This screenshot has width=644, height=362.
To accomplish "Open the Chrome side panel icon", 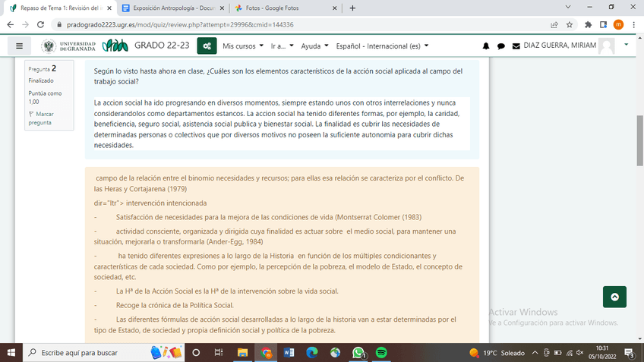I will click(603, 24).
